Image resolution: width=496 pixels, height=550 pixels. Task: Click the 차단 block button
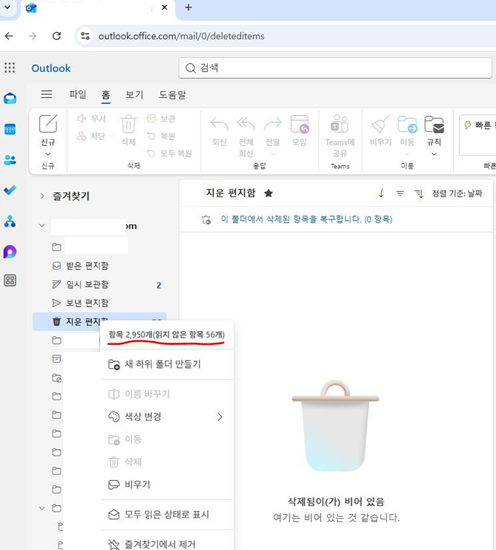click(91, 136)
